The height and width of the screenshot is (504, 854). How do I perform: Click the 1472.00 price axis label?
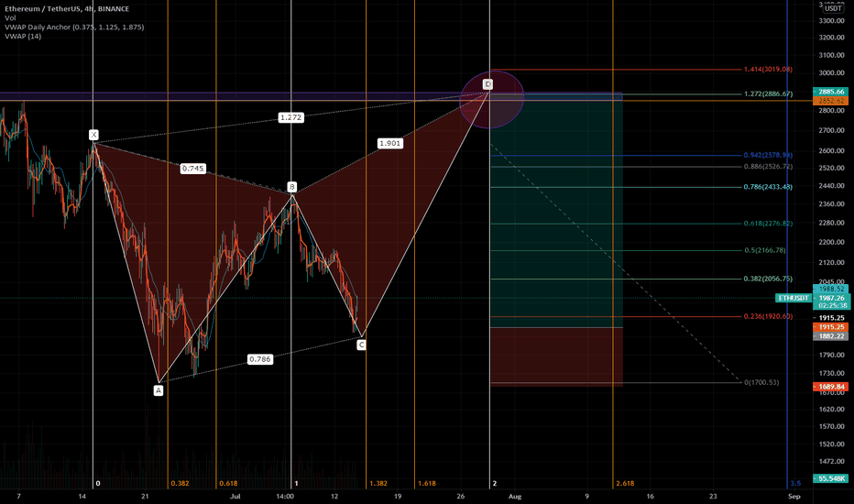[x=830, y=462]
